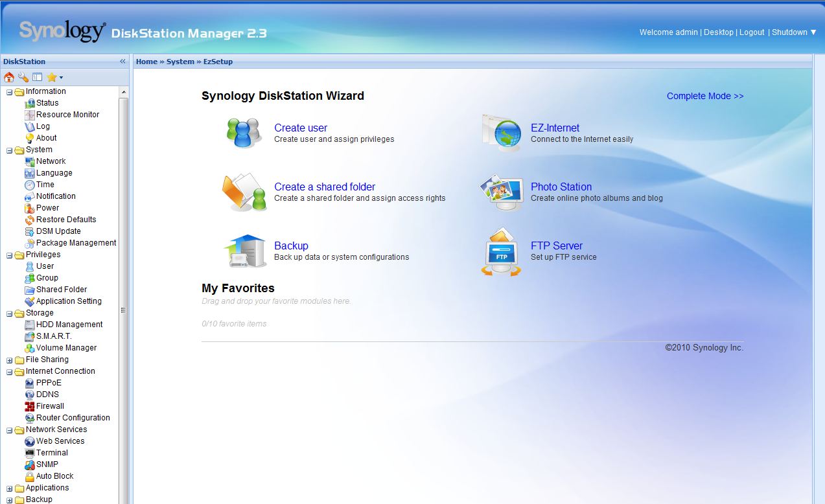This screenshot has width=825, height=504.
Task: Select S.M.A.R.T. under Storage
Action: pyautogui.click(x=54, y=336)
